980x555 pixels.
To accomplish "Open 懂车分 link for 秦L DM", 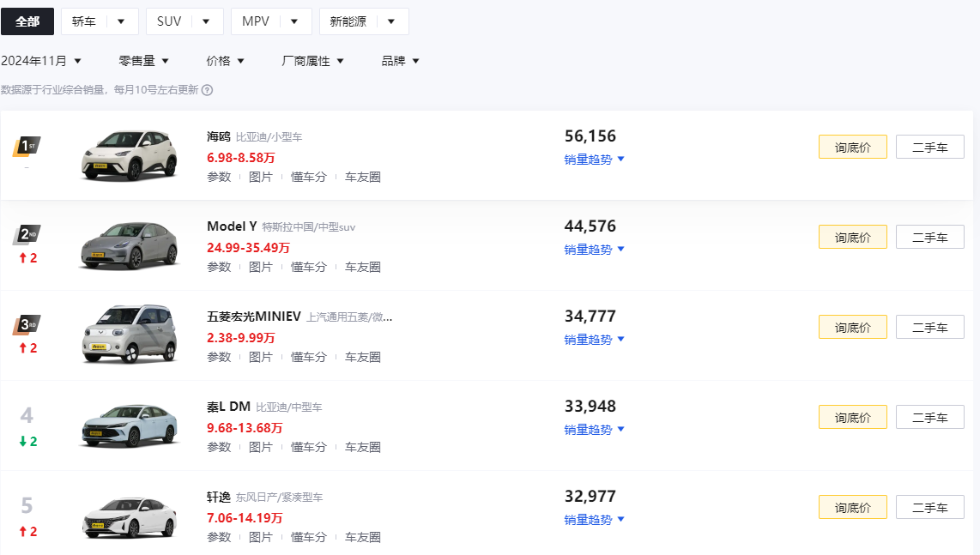I will (x=309, y=447).
